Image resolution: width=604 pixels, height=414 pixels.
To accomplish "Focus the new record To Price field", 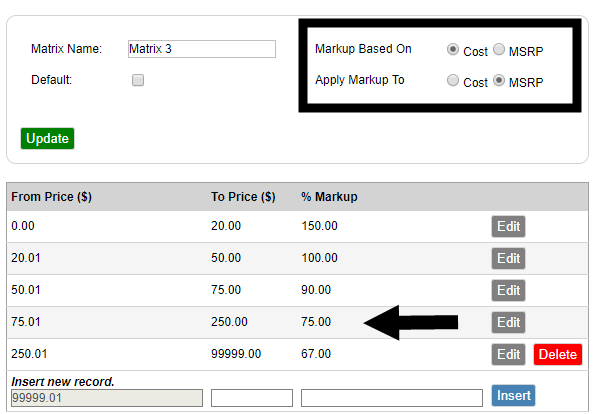I will (252, 398).
